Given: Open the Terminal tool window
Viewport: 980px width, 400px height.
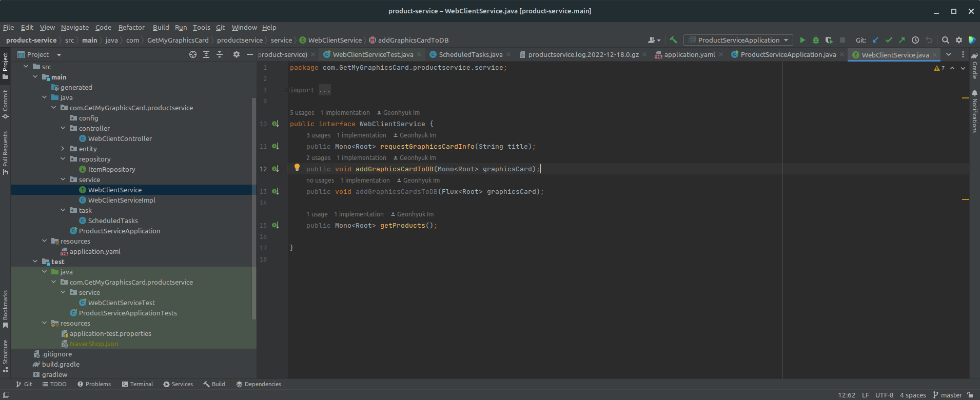Looking at the screenshot, I should (138, 384).
